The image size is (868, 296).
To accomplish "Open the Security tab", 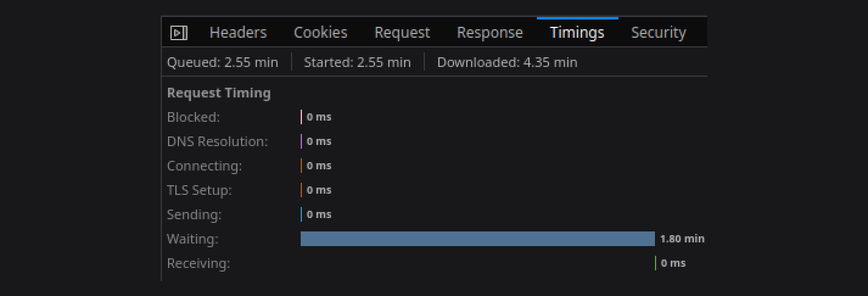I will (x=659, y=33).
